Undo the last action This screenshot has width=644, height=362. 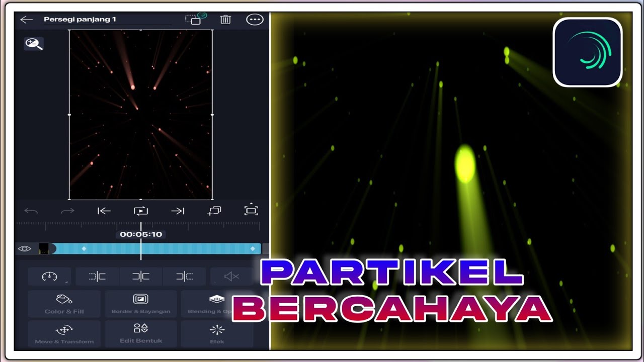pos(31,211)
